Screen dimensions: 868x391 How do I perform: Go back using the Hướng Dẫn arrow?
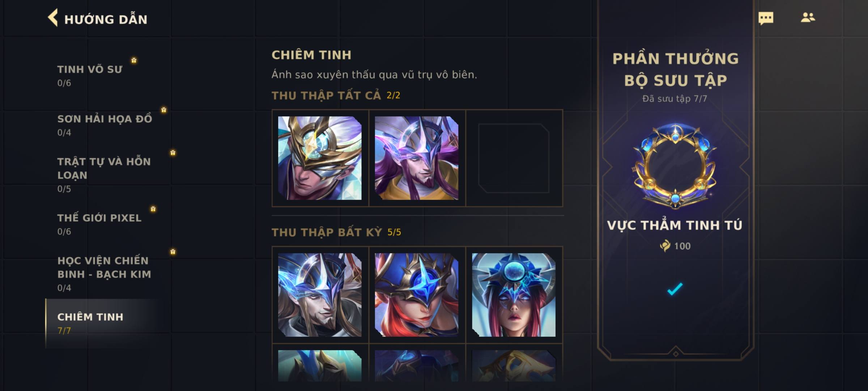click(x=53, y=18)
